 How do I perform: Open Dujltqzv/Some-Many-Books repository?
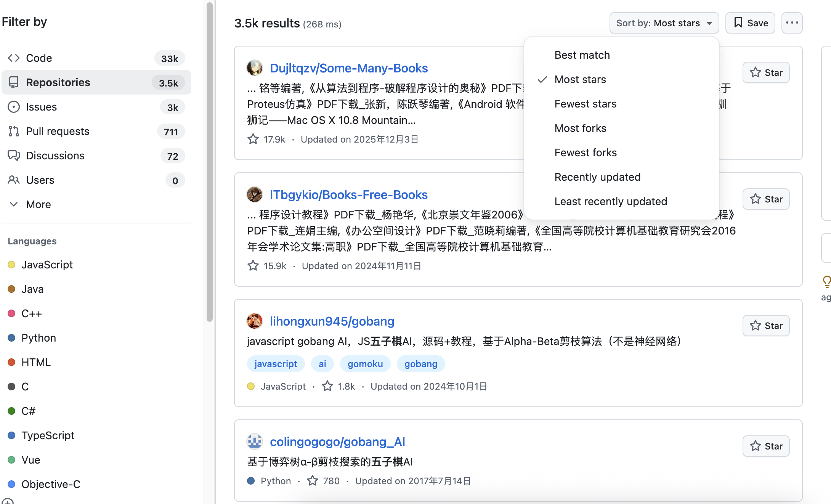coord(349,68)
